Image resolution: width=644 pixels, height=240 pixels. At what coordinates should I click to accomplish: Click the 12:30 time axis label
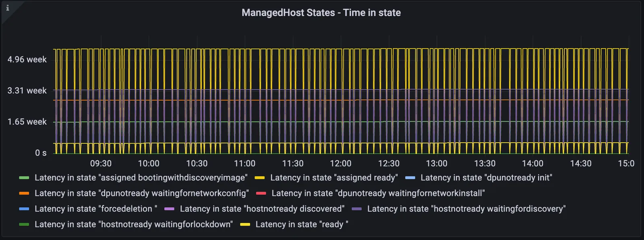click(x=389, y=164)
